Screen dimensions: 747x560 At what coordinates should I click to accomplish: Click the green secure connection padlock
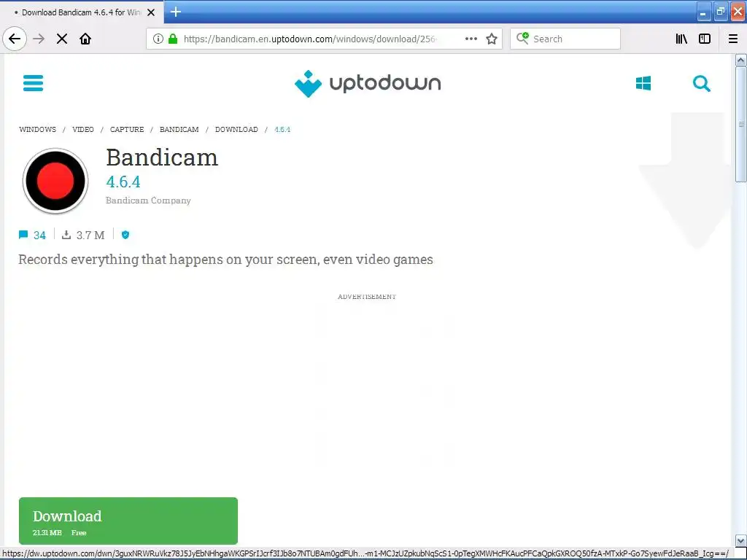[x=173, y=39]
